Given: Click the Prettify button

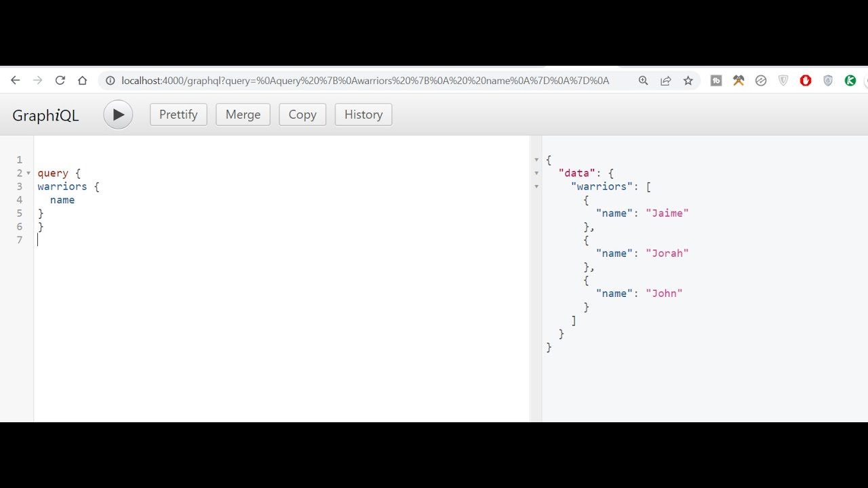Looking at the screenshot, I should tap(178, 115).
